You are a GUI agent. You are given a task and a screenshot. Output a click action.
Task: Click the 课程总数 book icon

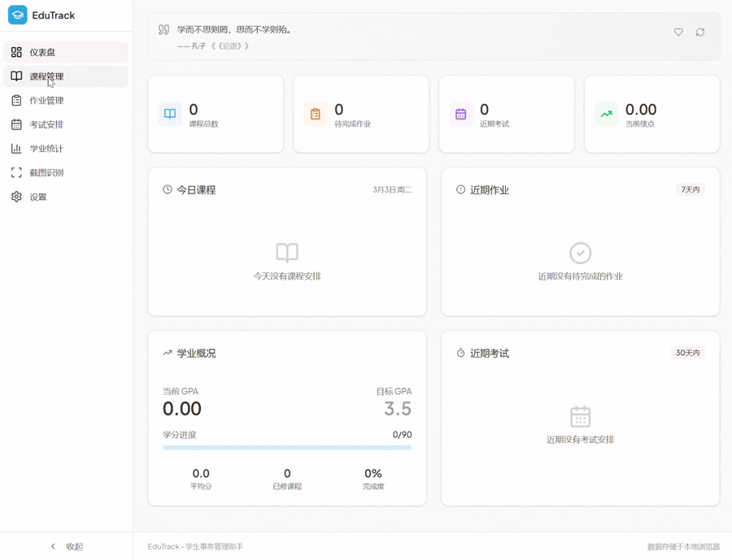tap(169, 114)
